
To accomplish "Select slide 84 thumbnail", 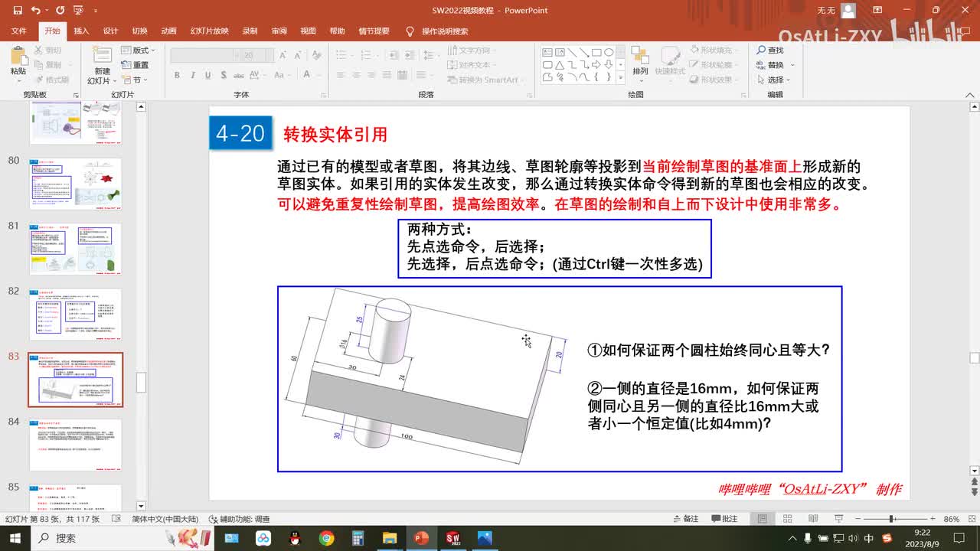I will click(x=76, y=445).
